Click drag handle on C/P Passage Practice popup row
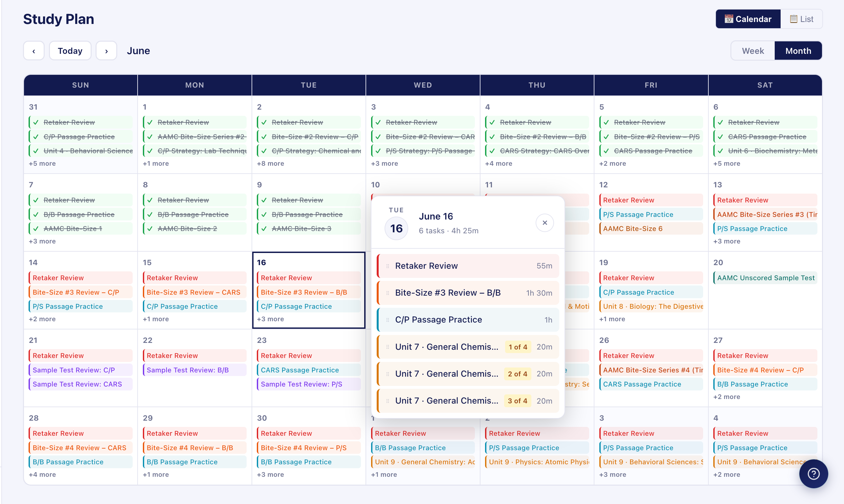The image size is (844, 504). pyautogui.click(x=388, y=320)
